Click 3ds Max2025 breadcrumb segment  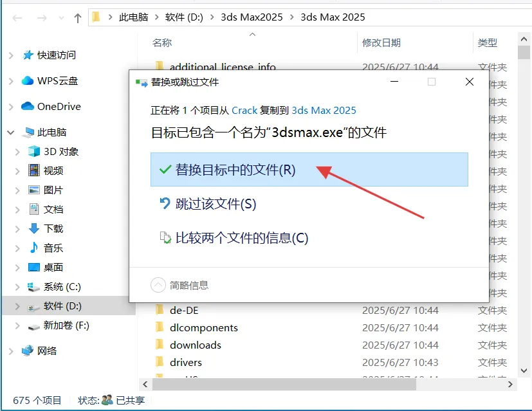pos(252,17)
